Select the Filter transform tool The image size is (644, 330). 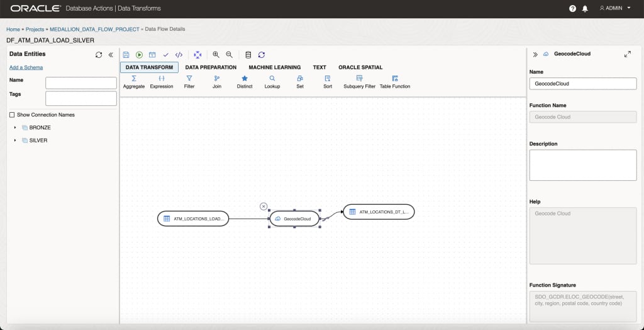click(189, 82)
